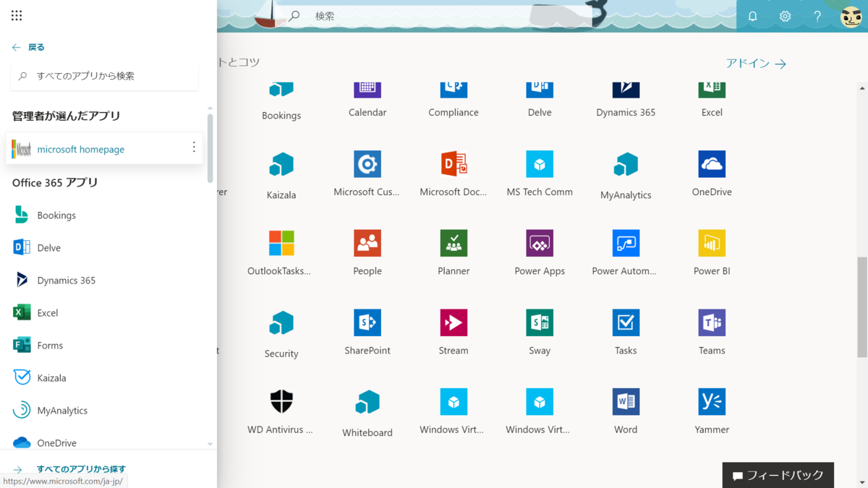
Task: Open the WD Antivirus ... tile
Action: 281,411
